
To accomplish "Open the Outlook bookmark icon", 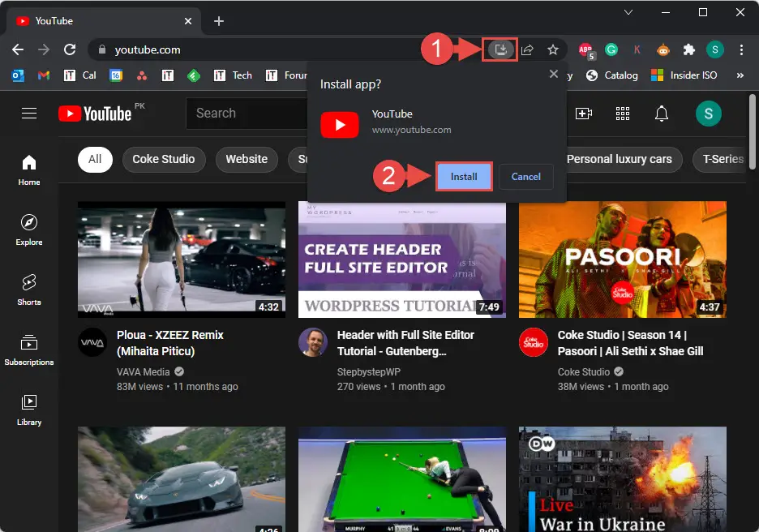I will tap(18, 75).
